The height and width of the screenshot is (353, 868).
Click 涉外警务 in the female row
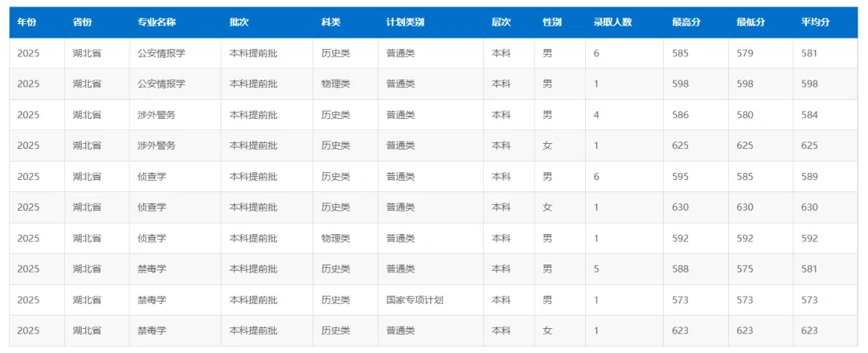pos(157,146)
